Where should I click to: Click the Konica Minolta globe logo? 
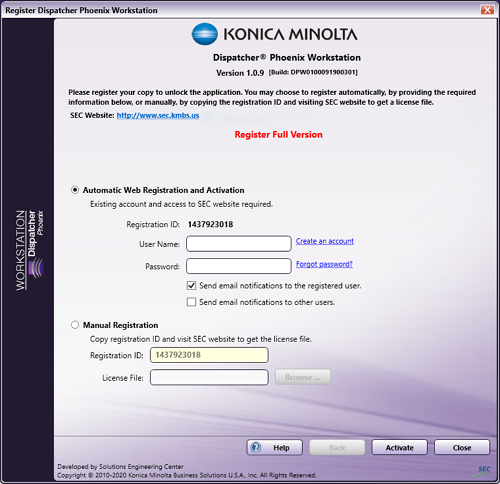(205, 34)
